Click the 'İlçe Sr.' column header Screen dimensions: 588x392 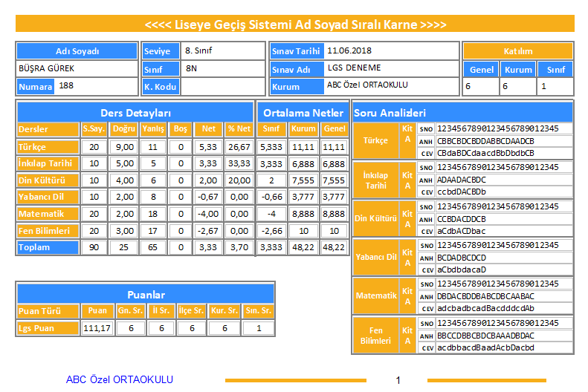click(x=191, y=311)
